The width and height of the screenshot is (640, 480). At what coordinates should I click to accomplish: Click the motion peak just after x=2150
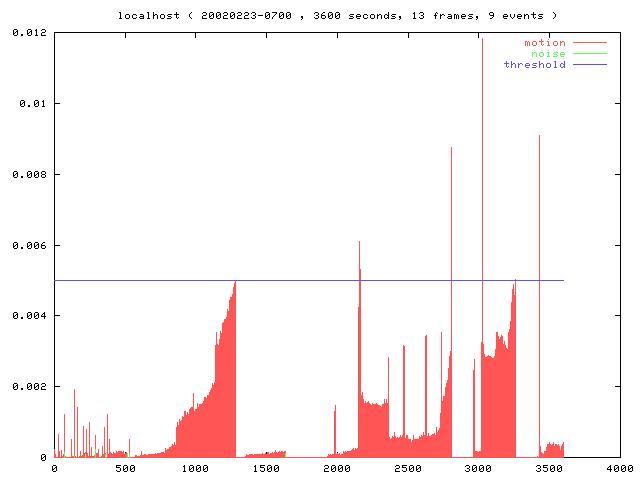[359, 242]
